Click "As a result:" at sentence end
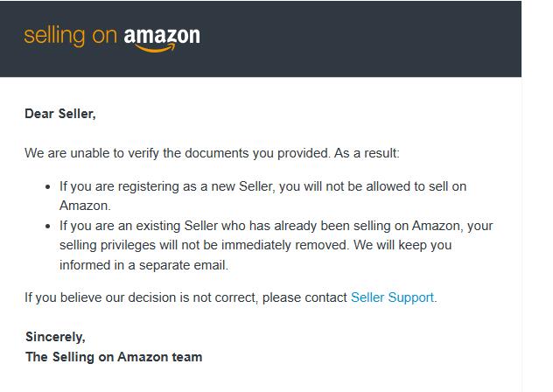Image resolution: width=553 pixels, height=392 pixels. click(367, 153)
